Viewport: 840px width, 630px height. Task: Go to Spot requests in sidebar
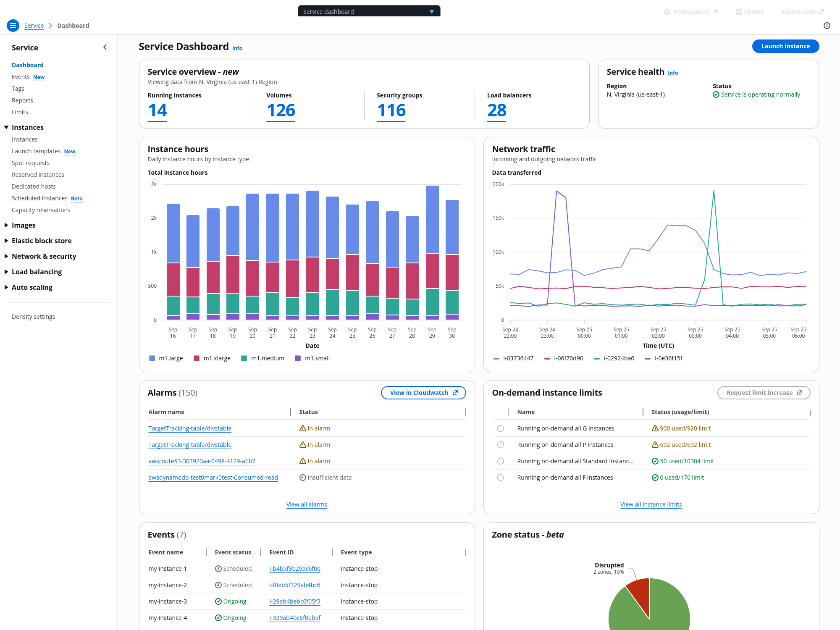pos(30,163)
